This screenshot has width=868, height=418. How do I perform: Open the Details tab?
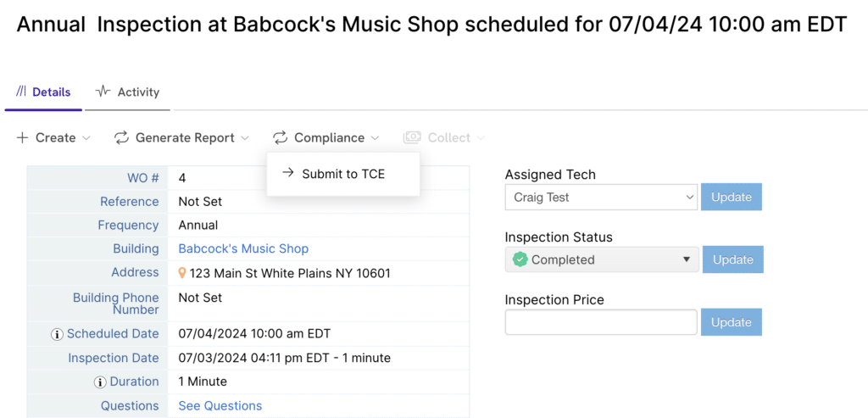click(x=43, y=92)
